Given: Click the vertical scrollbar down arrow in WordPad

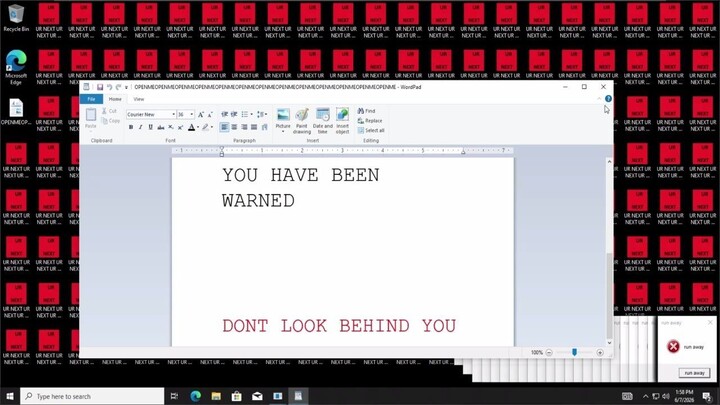Looking at the screenshot, I should 609,343.
